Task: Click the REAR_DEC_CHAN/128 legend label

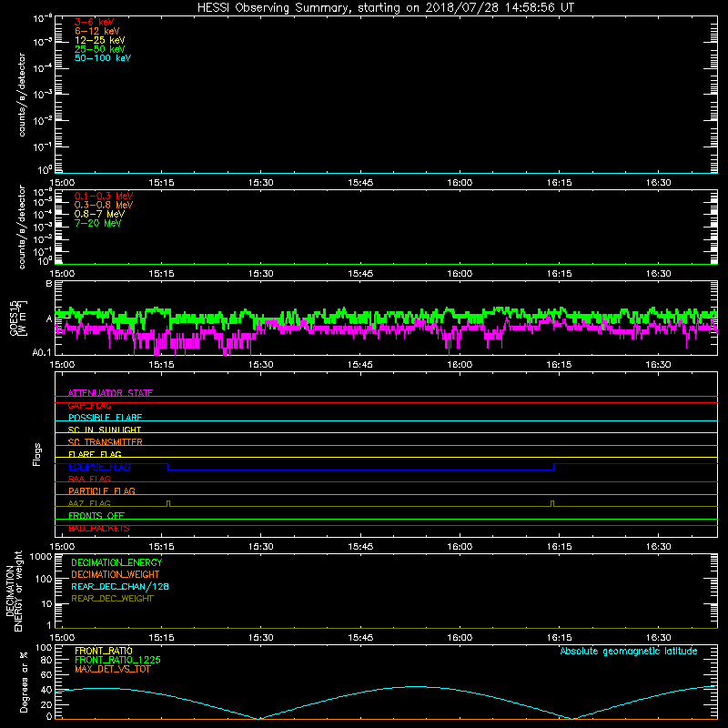Action: pos(120,587)
